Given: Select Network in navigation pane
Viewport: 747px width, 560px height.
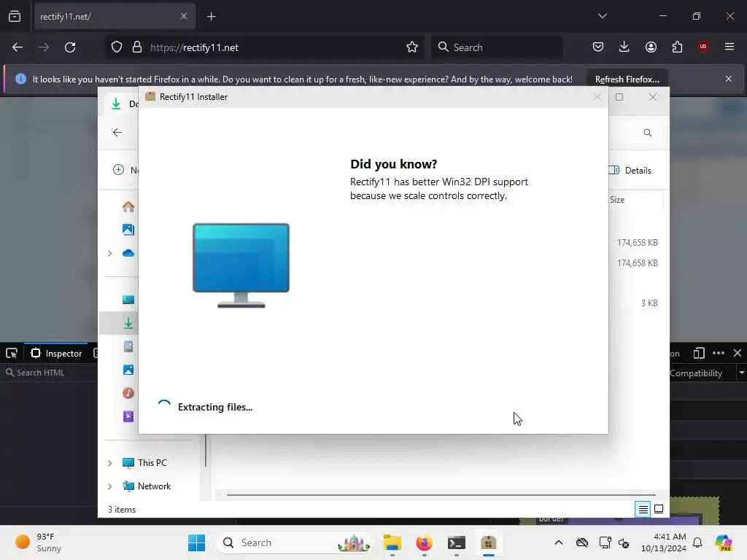Looking at the screenshot, I should click(154, 486).
